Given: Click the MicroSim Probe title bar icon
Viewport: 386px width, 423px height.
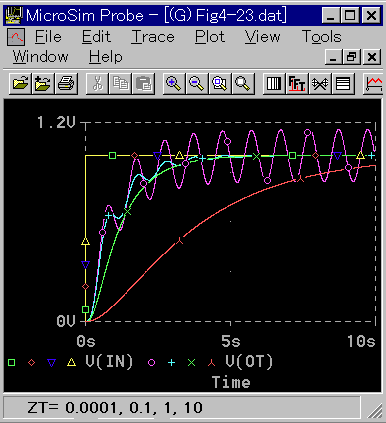Looking at the screenshot, I should click(x=13, y=16).
